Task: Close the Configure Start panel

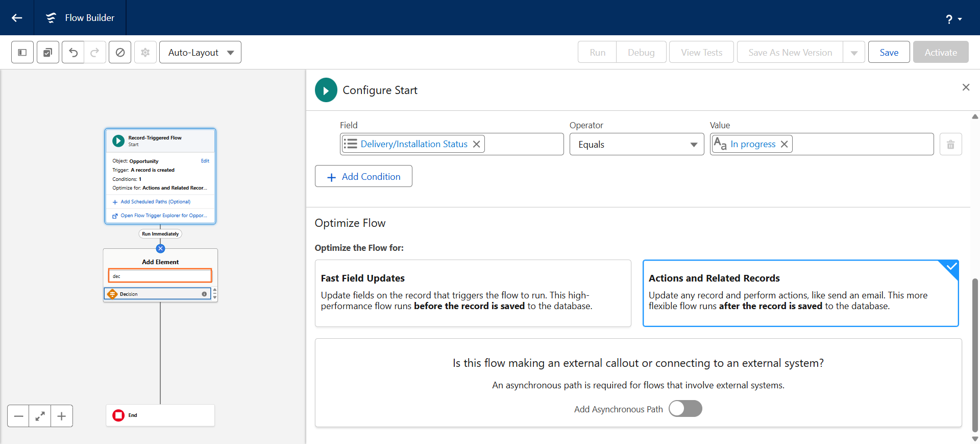Action: [x=966, y=87]
